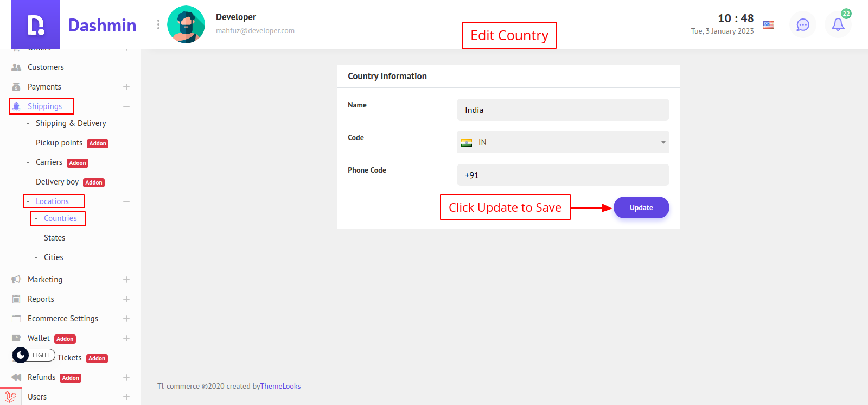Collapse the Locations submenu
This screenshot has height=405, width=868.
coord(126,201)
